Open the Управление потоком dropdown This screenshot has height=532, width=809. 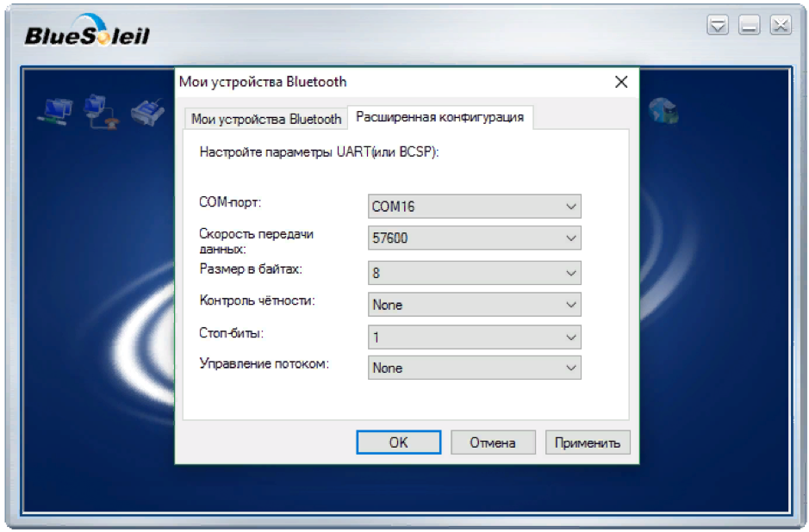(475, 368)
